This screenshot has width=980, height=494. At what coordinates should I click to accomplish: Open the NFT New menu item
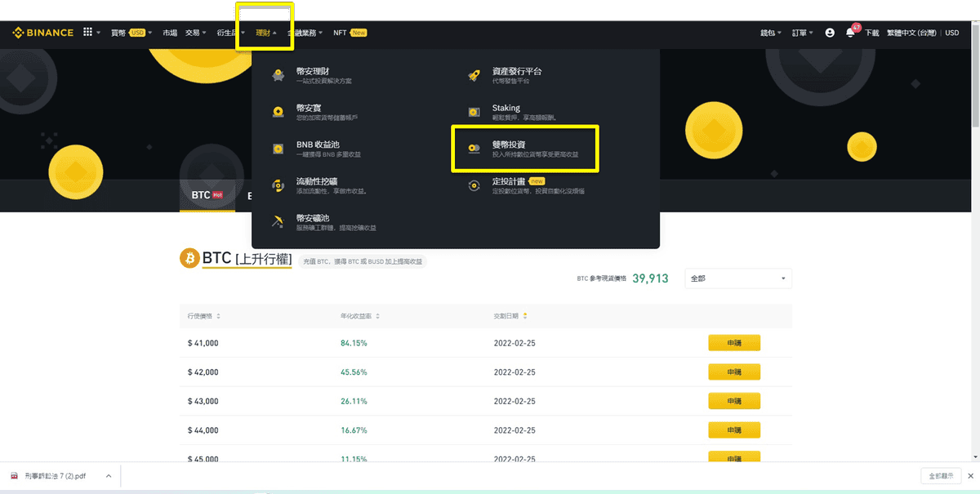(350, 33)
